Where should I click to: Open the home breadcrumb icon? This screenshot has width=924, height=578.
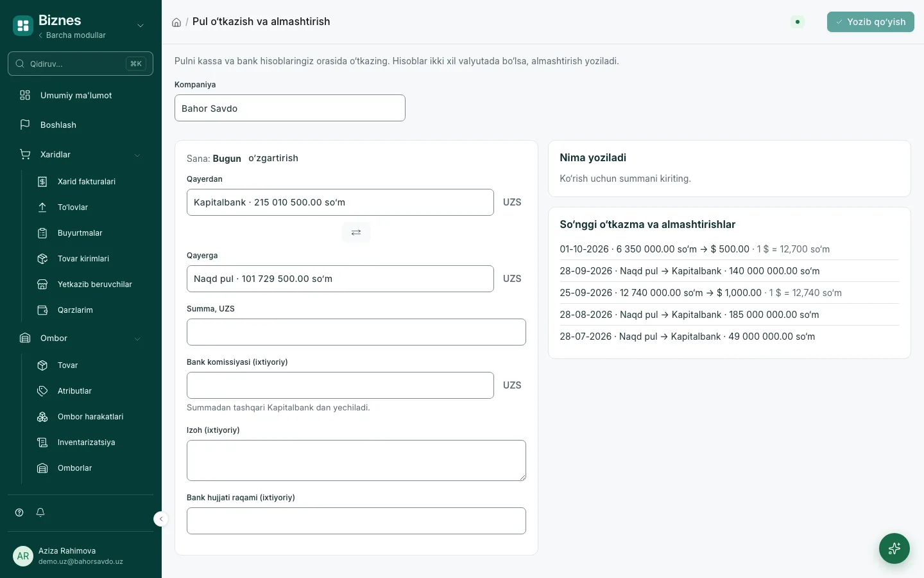pos(176,22)
